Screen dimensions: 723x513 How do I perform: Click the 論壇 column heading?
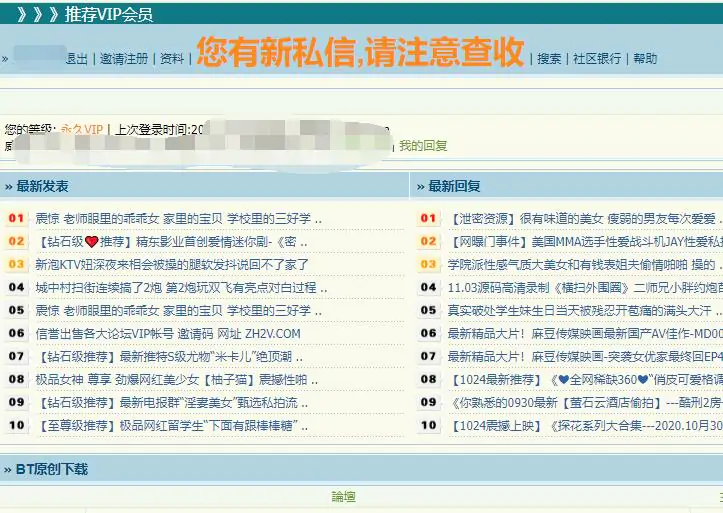point(344,496)
